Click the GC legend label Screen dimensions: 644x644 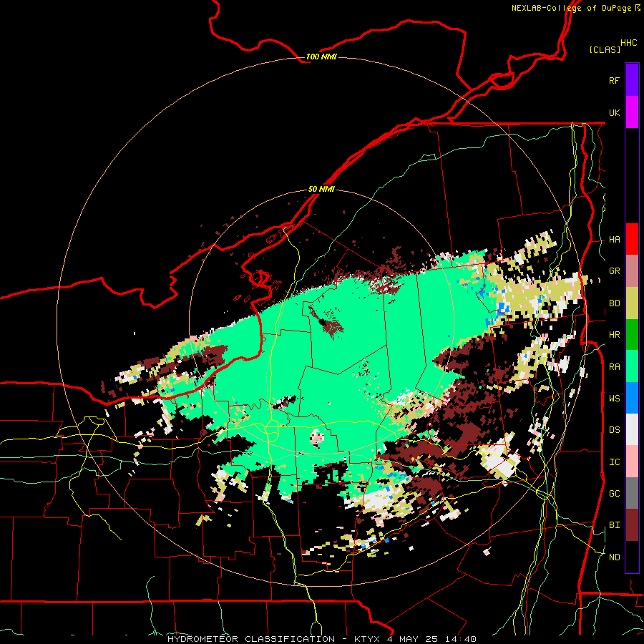pyautogui.click(x=614, y=494)
